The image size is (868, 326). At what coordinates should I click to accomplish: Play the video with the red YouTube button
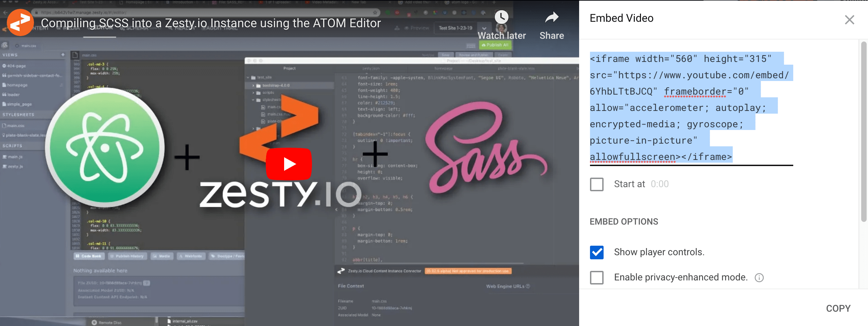click(289, 164)
